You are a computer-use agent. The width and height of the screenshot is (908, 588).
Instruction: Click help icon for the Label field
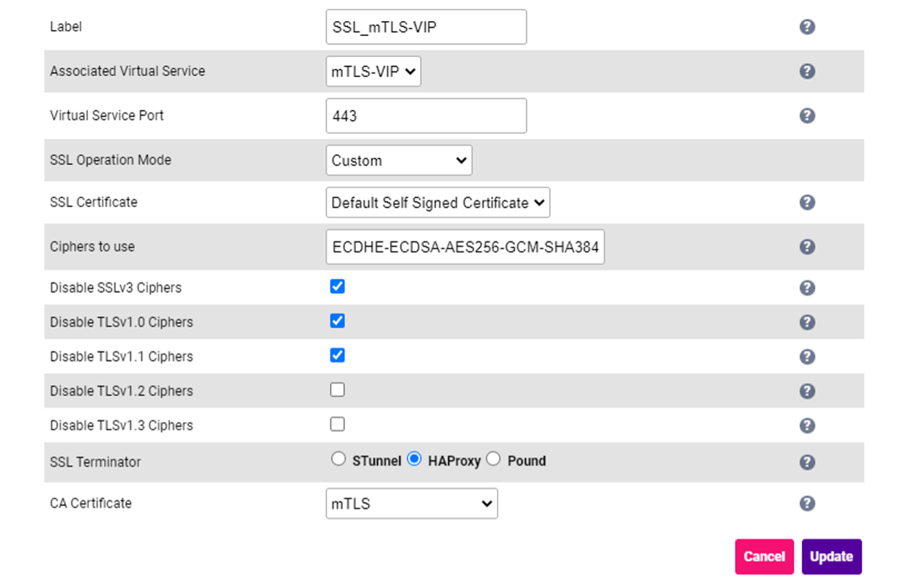(x=807, y=27)
